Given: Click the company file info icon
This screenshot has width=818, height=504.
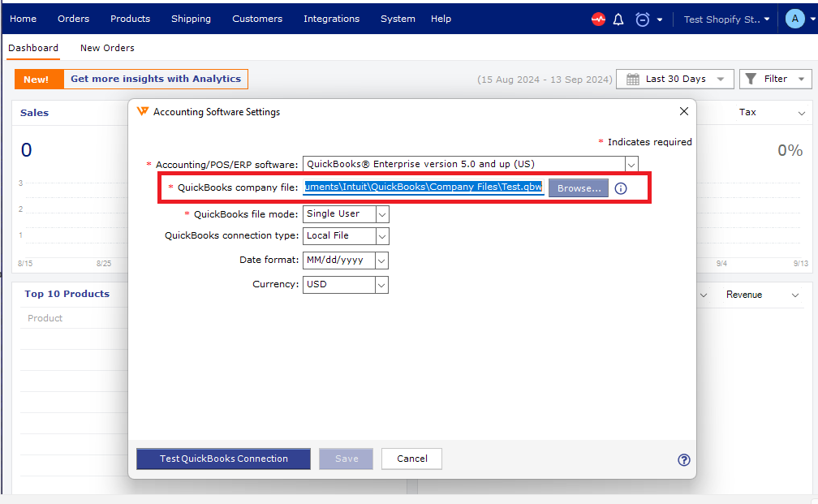Looking at the screenshot, I should [620, 188].
